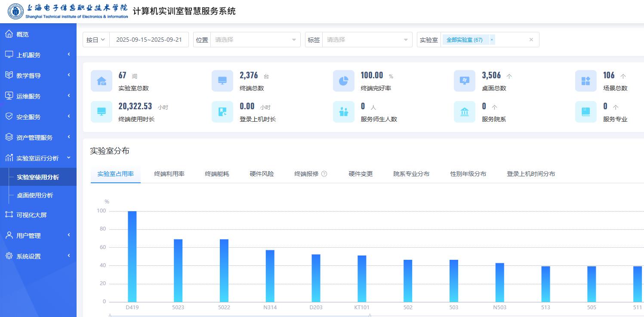Open the 位置 select dropdown
The width and height of the screenshot is (644, 317).
tap(255, 40)
